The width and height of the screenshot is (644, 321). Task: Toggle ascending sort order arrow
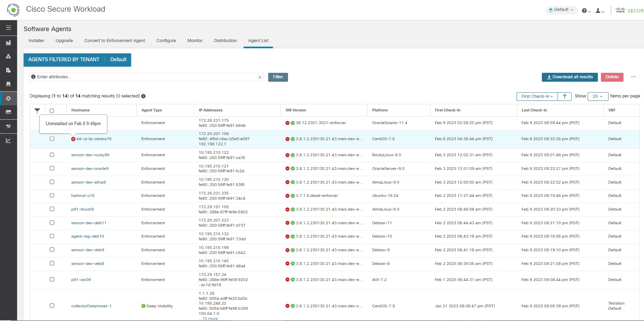[x=565, y=96]
